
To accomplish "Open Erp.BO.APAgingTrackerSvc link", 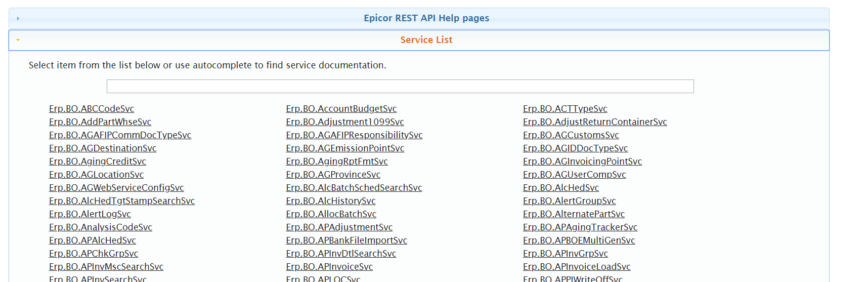I will pyautogui.click(x=580, y=227).
